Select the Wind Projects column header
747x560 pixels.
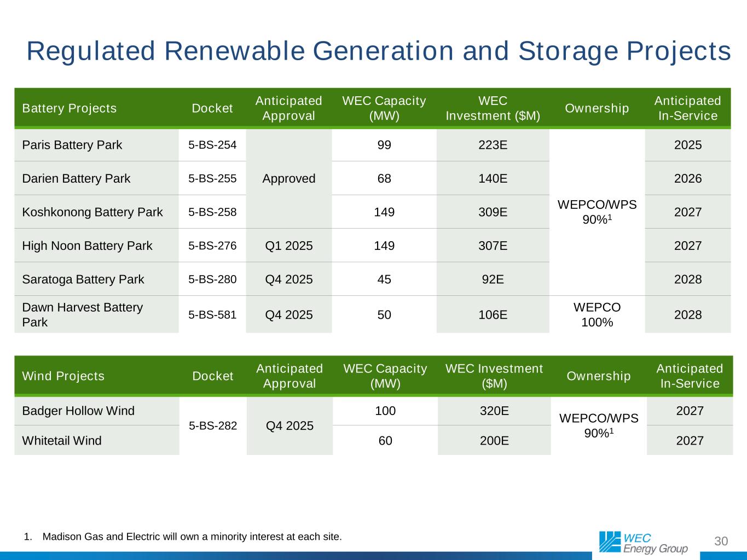[63, 376]
